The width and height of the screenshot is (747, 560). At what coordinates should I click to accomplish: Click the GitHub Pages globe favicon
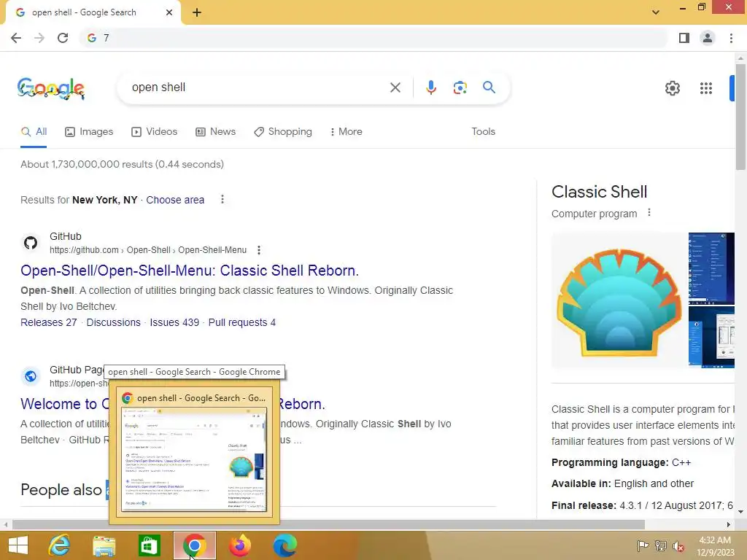(31, 376)
